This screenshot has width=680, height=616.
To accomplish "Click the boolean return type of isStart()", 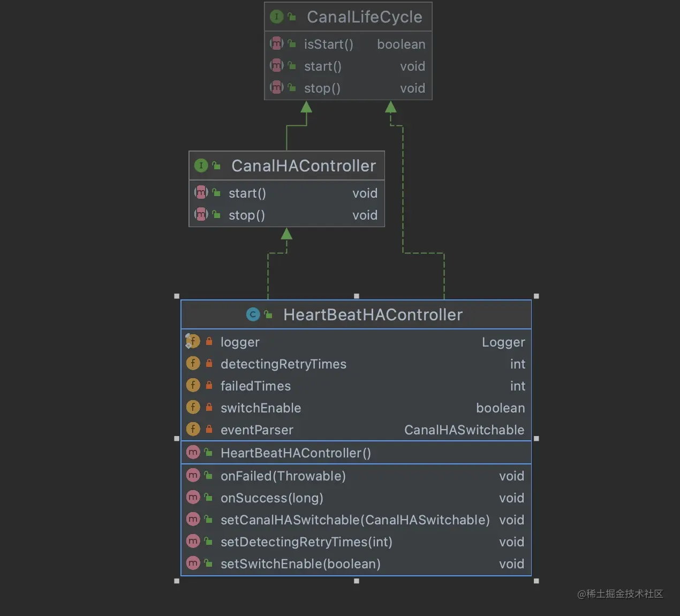I will click(401, 44).
